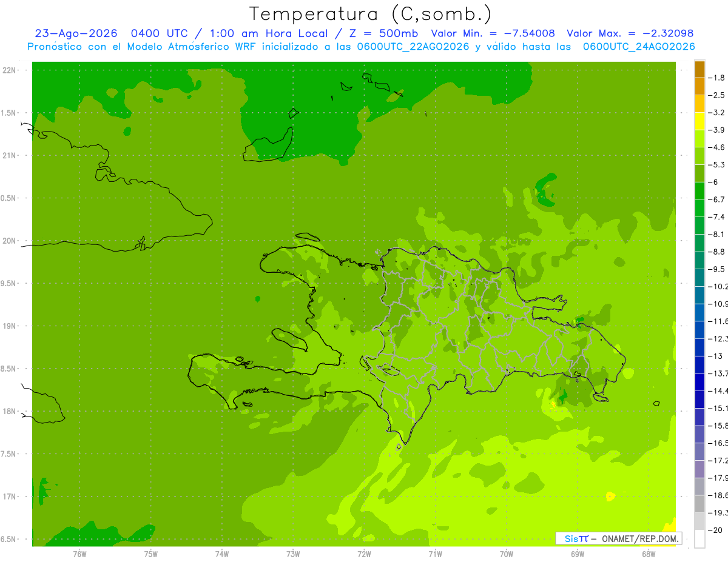Click the '70W' longitude label

coord(507,554)
